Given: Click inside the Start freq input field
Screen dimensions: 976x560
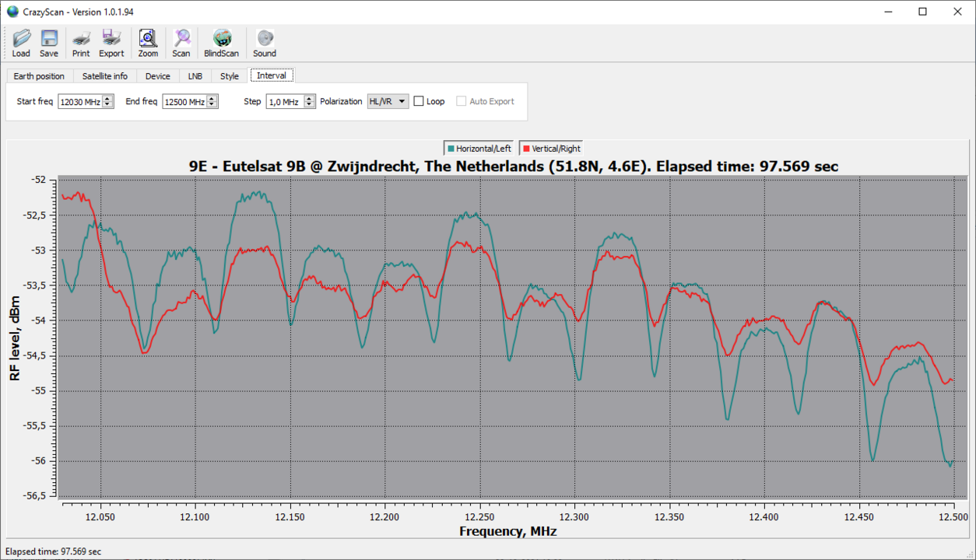Looking at the screenshot, I should (79, 102).
